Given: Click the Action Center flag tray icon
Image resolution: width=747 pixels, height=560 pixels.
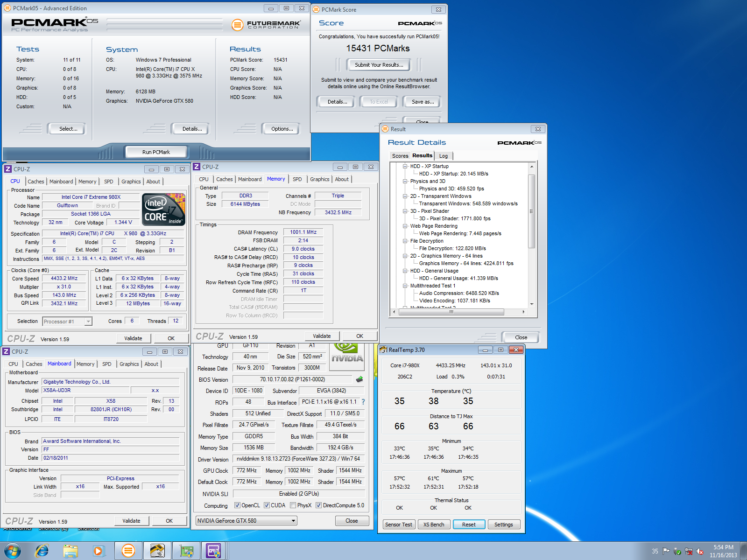Looking at the screenshot, I should [x=666, y=551].
